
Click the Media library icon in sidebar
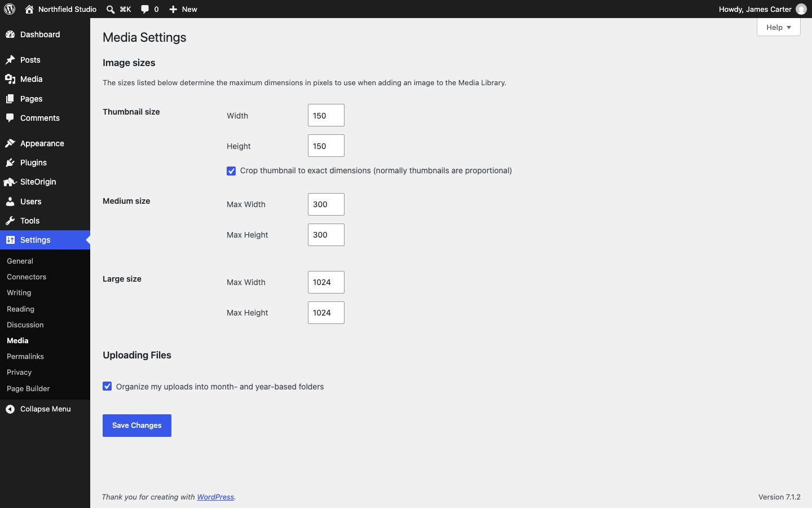pyautogui.click(x=10, y=79)
